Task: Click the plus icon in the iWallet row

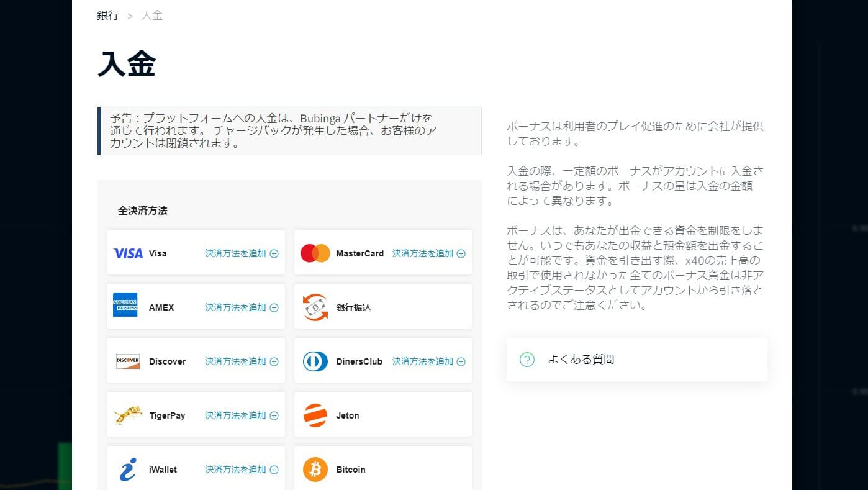Action: 274,470
